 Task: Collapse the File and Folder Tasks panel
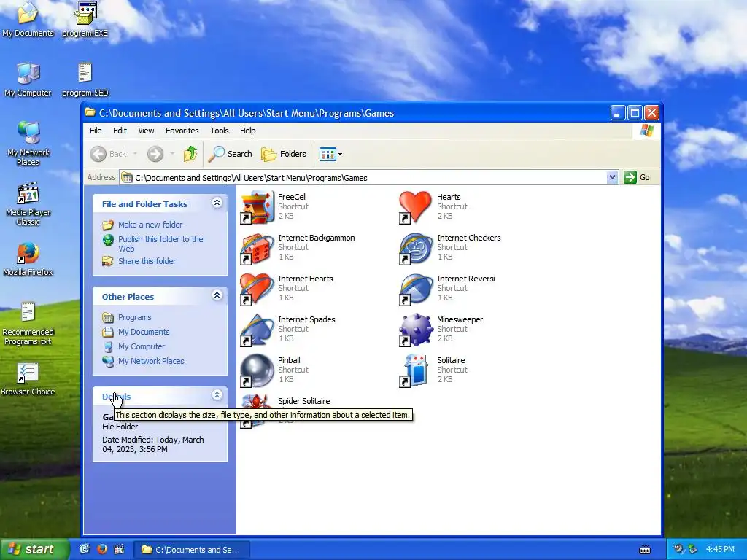[217, 203]
